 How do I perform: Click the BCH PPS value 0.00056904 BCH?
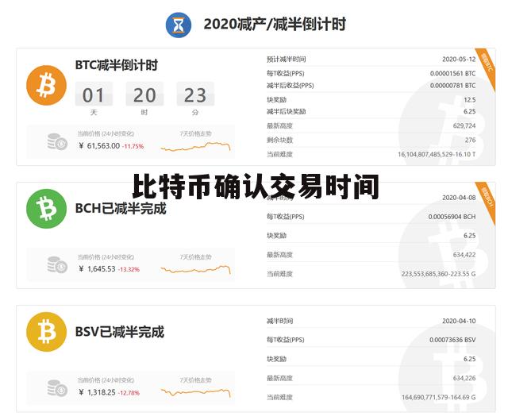click(452, 217)
